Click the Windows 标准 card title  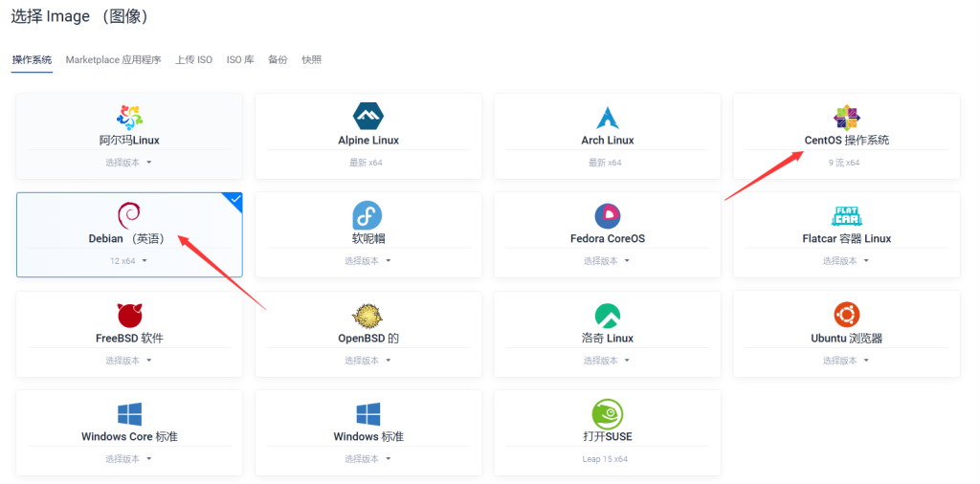point(368,436)
